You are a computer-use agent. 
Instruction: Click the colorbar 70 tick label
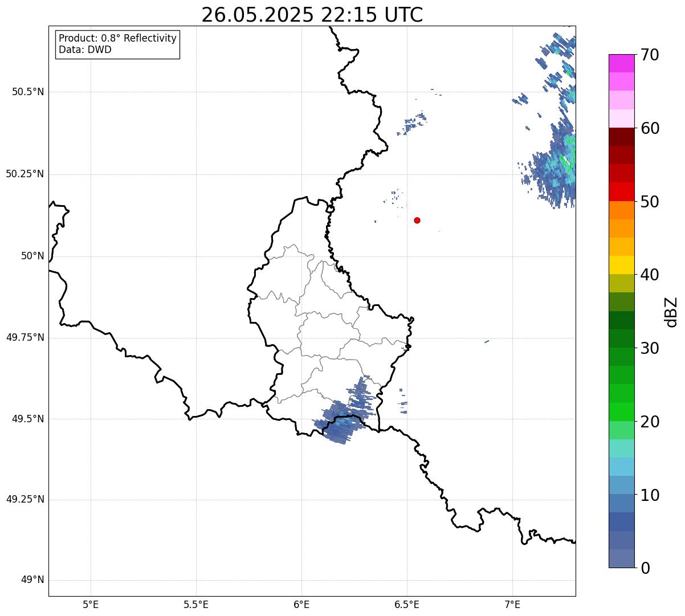click(650, 55)
